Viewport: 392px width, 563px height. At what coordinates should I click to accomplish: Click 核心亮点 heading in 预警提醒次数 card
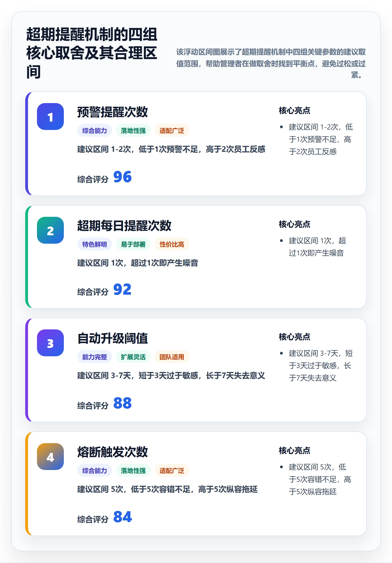click(x=295, y=111)
